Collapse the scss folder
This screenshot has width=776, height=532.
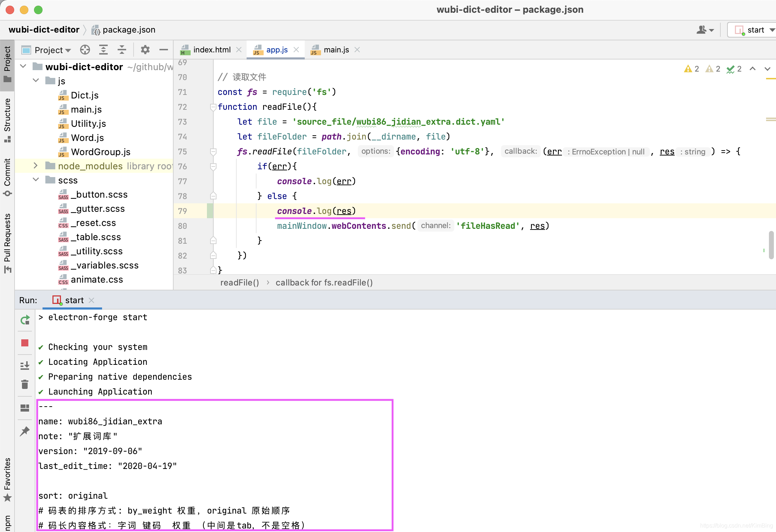[35, 180]
